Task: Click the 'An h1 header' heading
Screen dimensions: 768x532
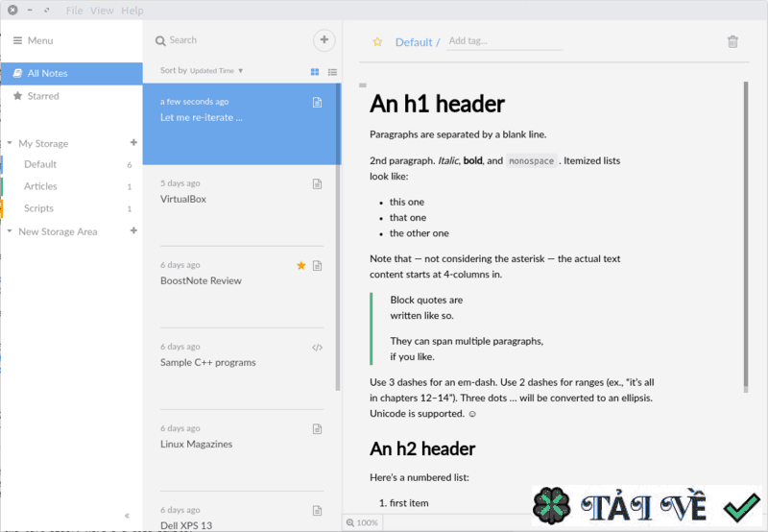Action: (437, 105)
